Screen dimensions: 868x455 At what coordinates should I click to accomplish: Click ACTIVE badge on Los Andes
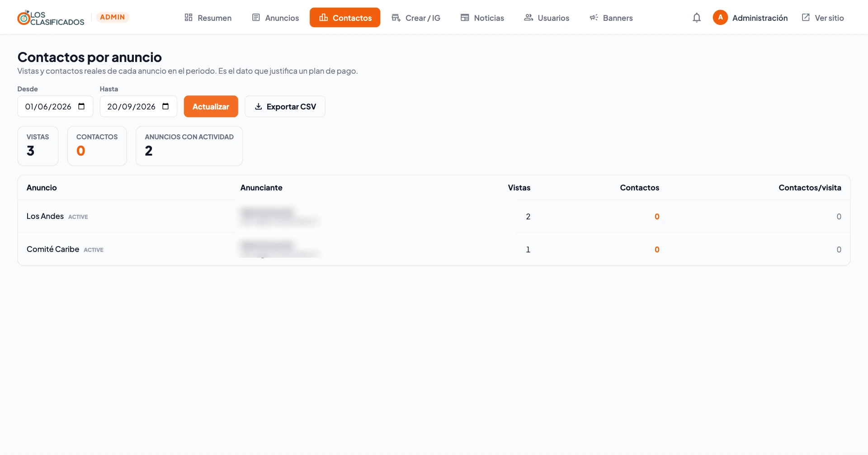tap(78, 217)
